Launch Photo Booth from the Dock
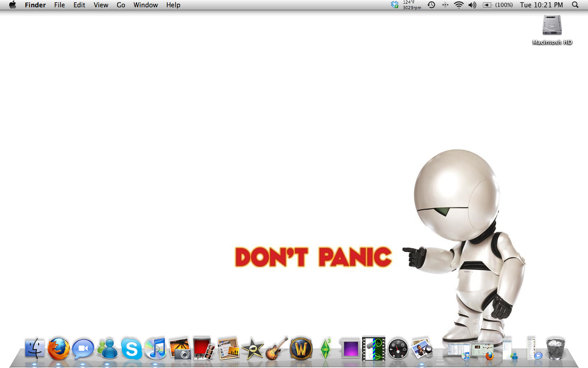This screenshot has width=588, height=368. click(204, 348)
